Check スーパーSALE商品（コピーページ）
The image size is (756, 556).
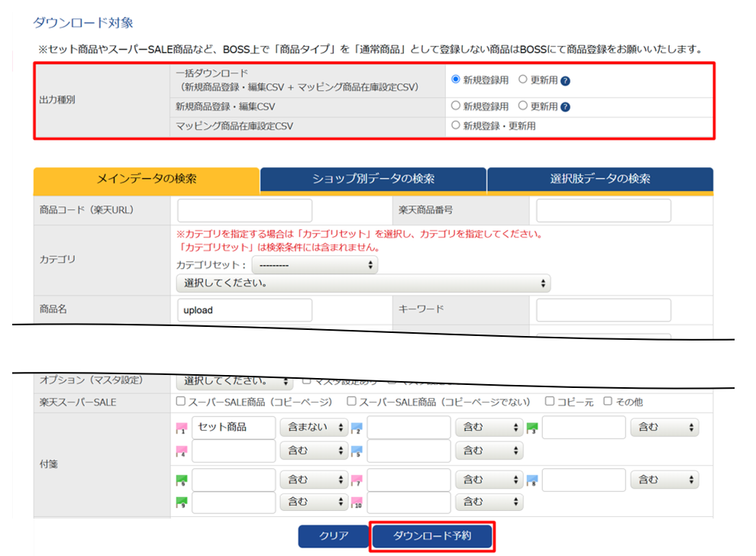[x=181, y=401]
